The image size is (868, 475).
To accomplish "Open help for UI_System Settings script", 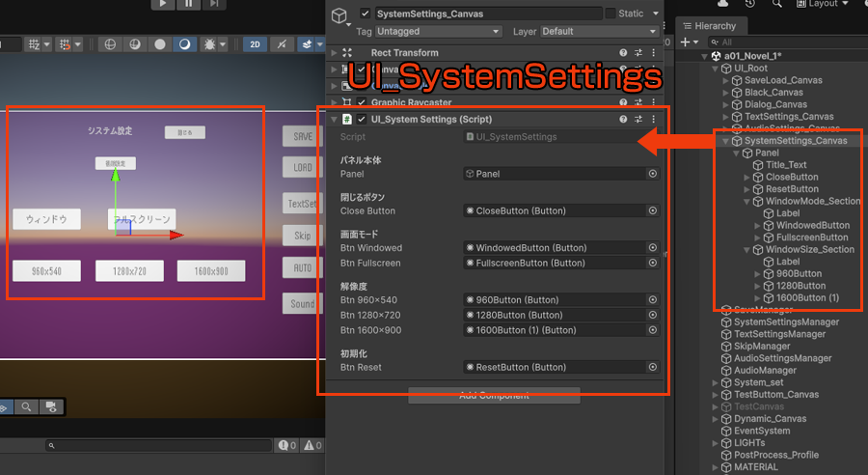I will (623, 120).
